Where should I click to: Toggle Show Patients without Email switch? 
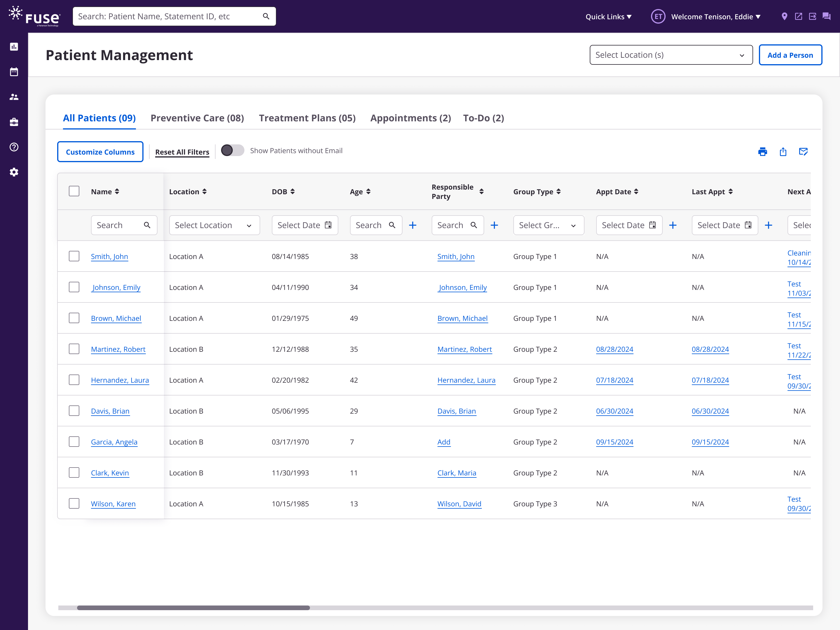tap(232, 150)
